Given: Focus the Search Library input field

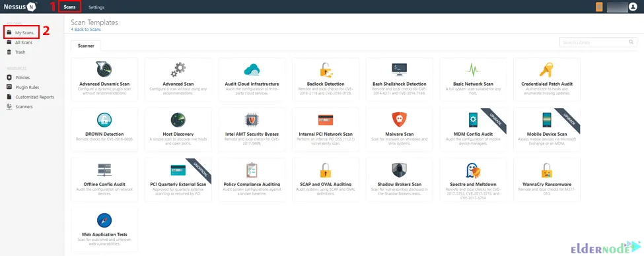Looking at the screenshot, I should [598, 42].
